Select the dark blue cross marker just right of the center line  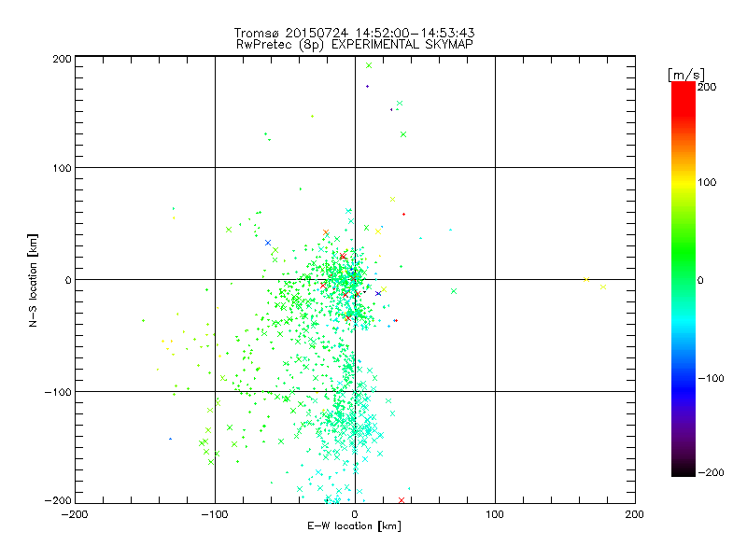tap(378, 293)
